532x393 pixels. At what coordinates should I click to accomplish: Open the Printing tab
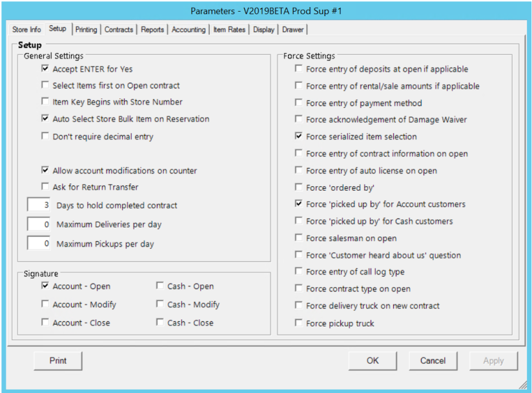86,30
